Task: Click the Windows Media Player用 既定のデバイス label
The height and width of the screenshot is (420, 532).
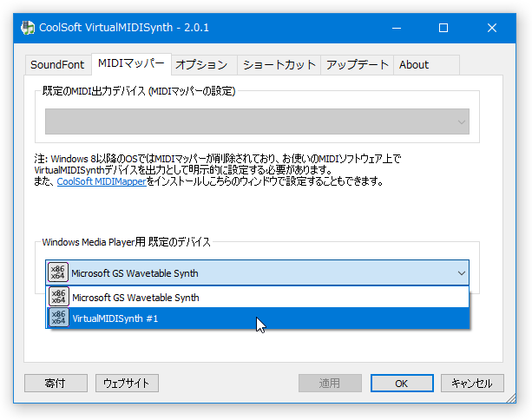Action: [x=126, y=242]
